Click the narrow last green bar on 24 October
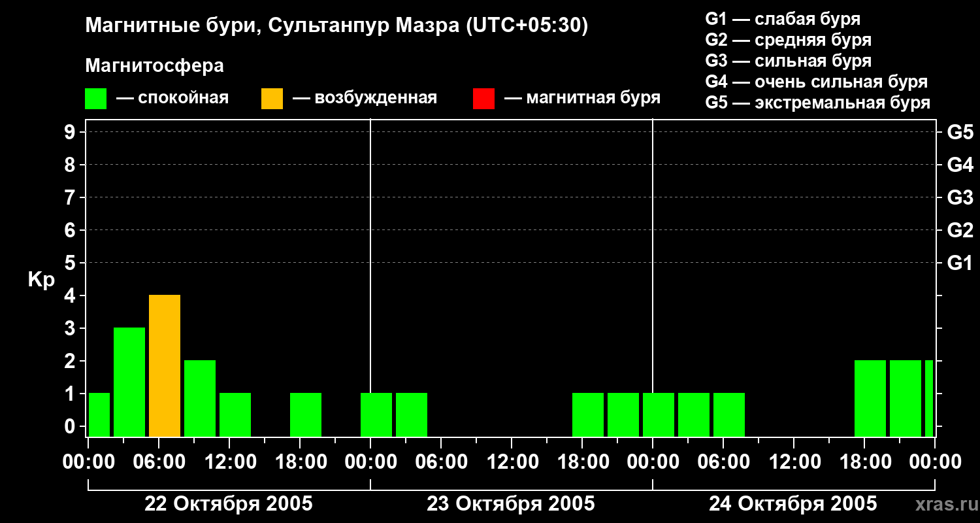This screenshot has height=523, width=980. [929, 398]
